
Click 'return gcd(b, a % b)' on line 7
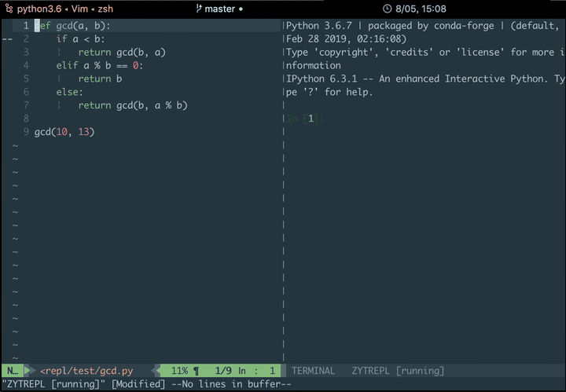133,105
